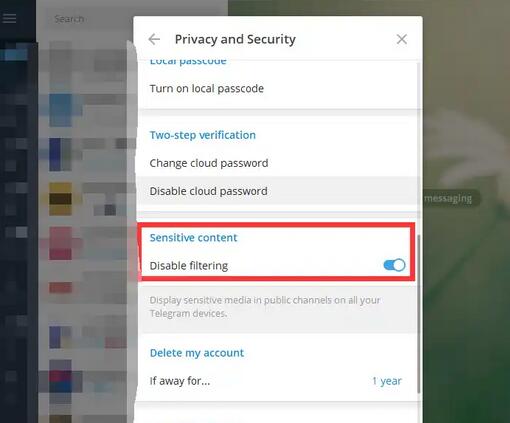
Task: Open the 1 year period dropdown
Action: tap(387, 381)
